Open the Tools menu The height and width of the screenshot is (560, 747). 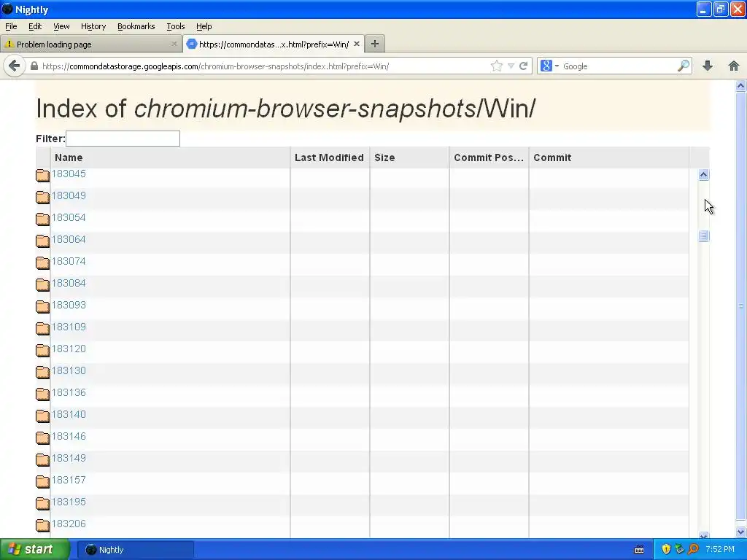(176, 27)
